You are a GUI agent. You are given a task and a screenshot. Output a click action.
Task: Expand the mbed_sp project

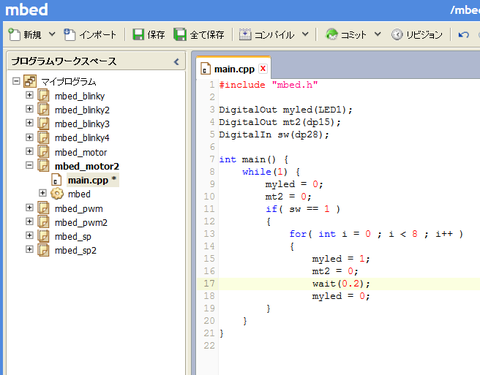coord(29,236)
